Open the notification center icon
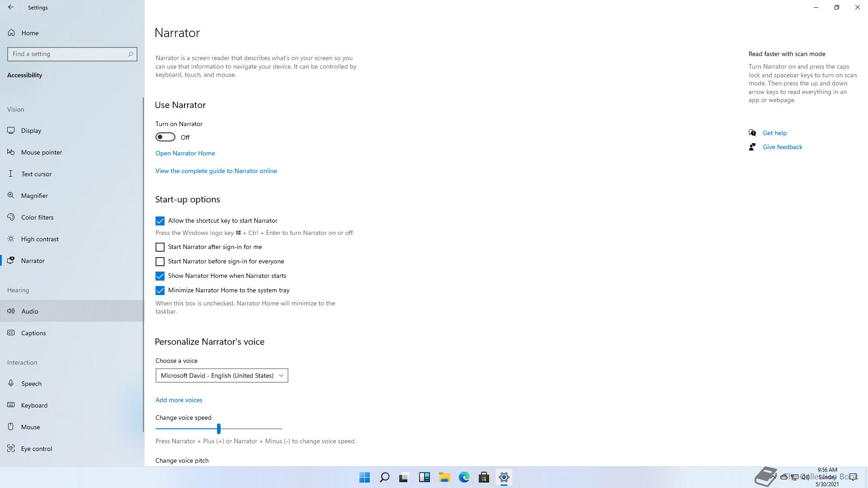Image resolution: width=868 pixels, height=488 pixels. tap(853, 477)
